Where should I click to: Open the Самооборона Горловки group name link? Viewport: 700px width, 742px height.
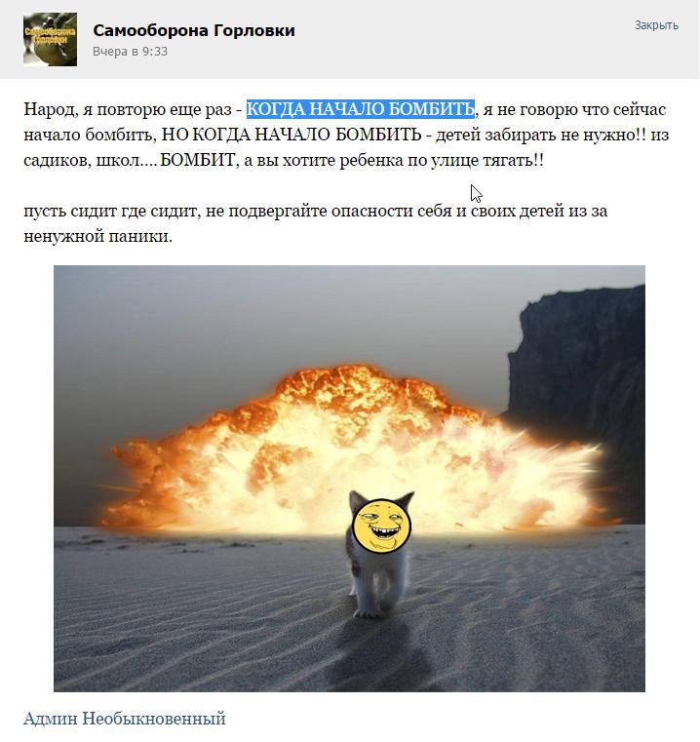pyautogui.click(x=194, y=30)
